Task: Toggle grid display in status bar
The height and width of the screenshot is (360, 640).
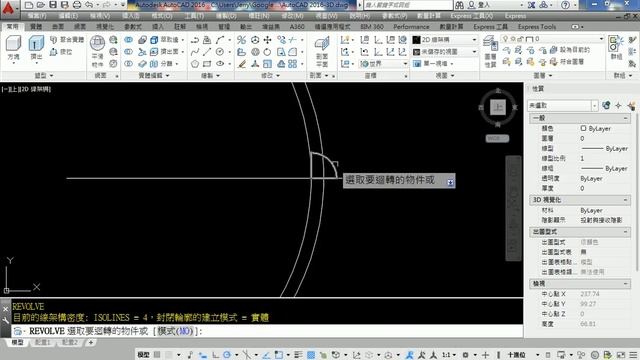Action: coord(157,355)
